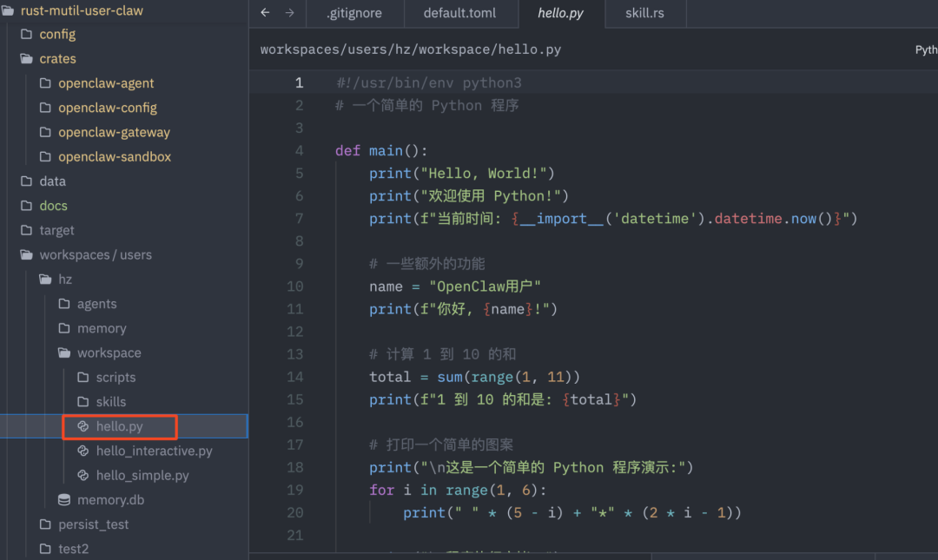This screenshot has width=938, height=560.
Task: Switch to the skill.rs tab
Action: 645,13
